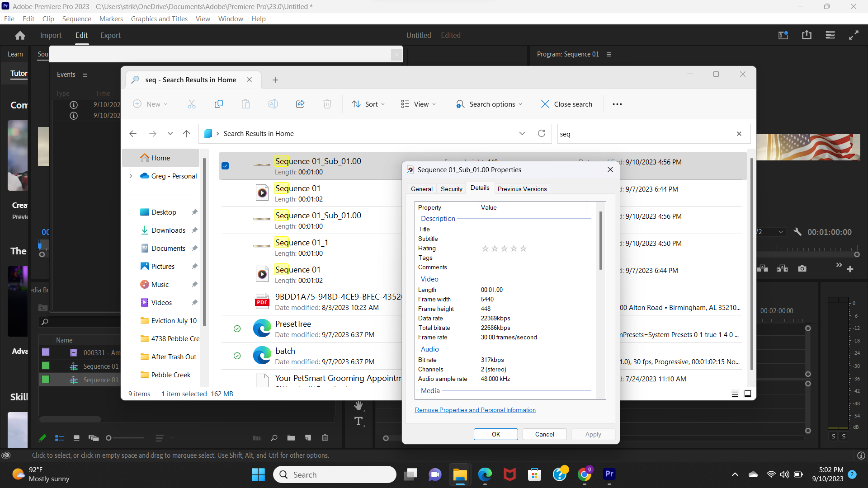The image size is (868, 488).
Task: Select List View in the Project panel
Action: coord(59,437)
